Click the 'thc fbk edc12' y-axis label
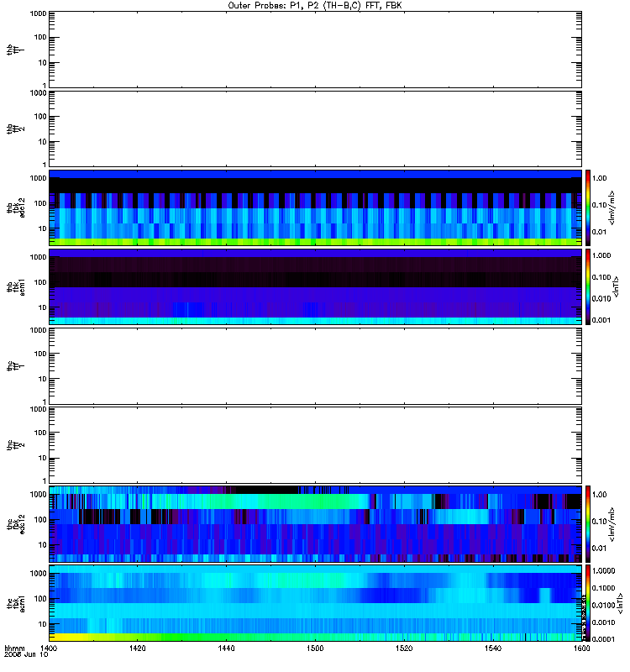 (x=16, y=523)
